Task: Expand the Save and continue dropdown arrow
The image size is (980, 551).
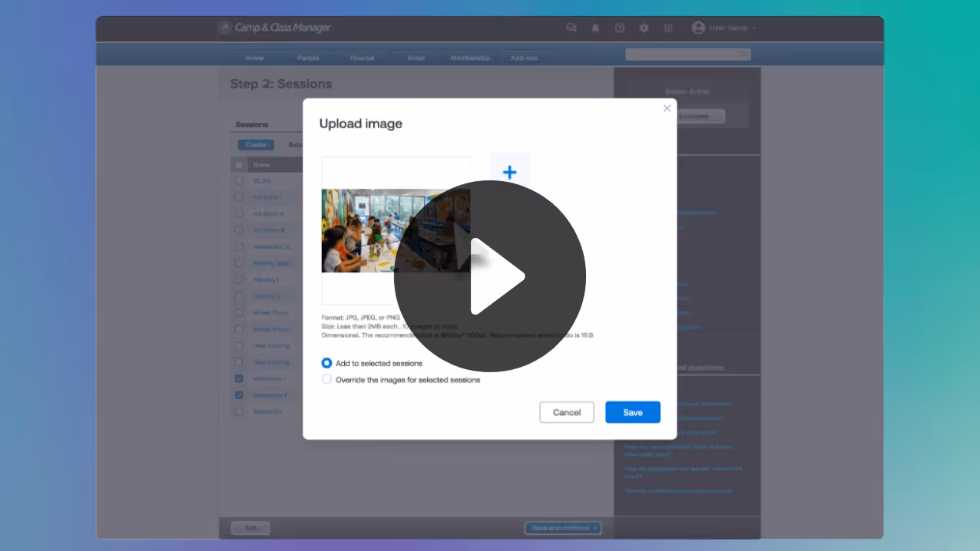Action: point(596,528)
